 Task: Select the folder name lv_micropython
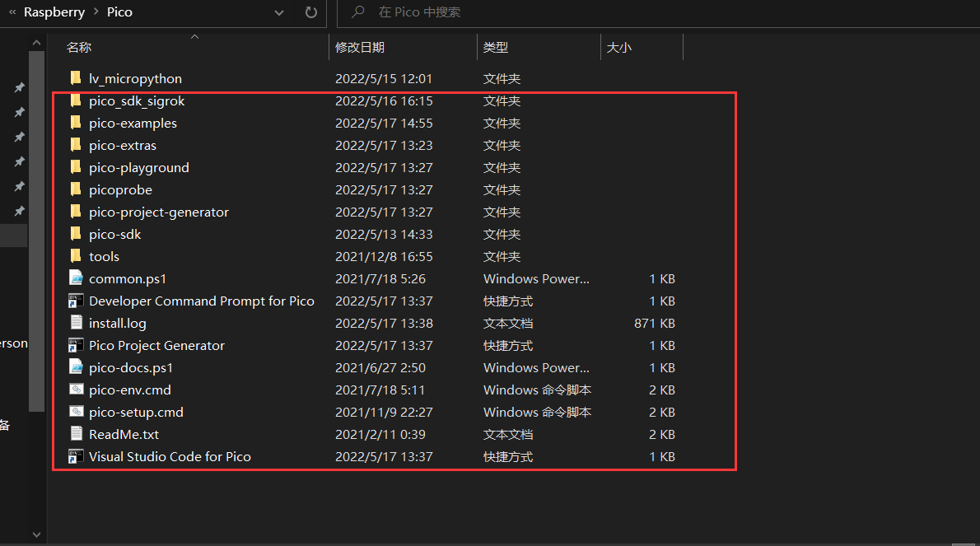pos(136,79)
